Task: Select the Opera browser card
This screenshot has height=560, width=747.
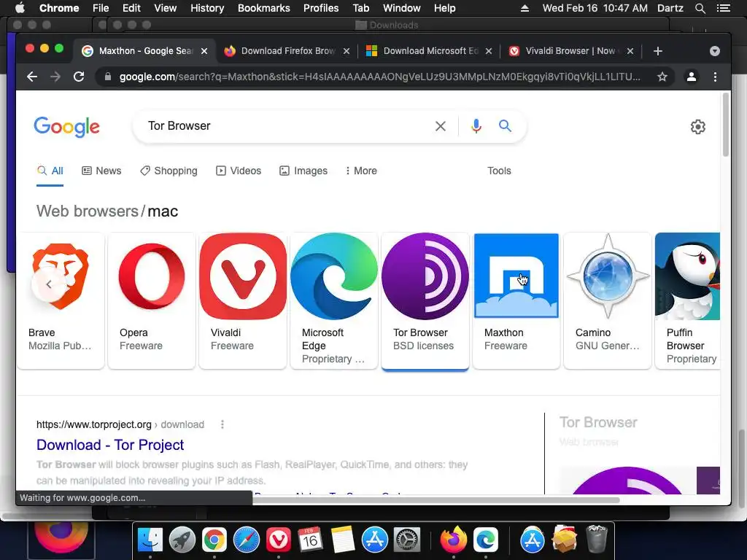Action: coord(152,300)
